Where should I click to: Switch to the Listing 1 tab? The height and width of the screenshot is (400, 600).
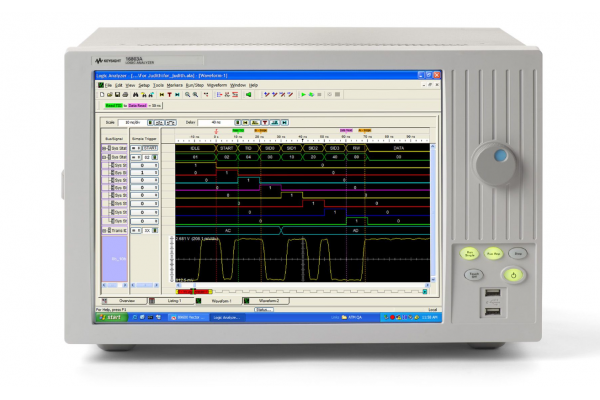171,301
